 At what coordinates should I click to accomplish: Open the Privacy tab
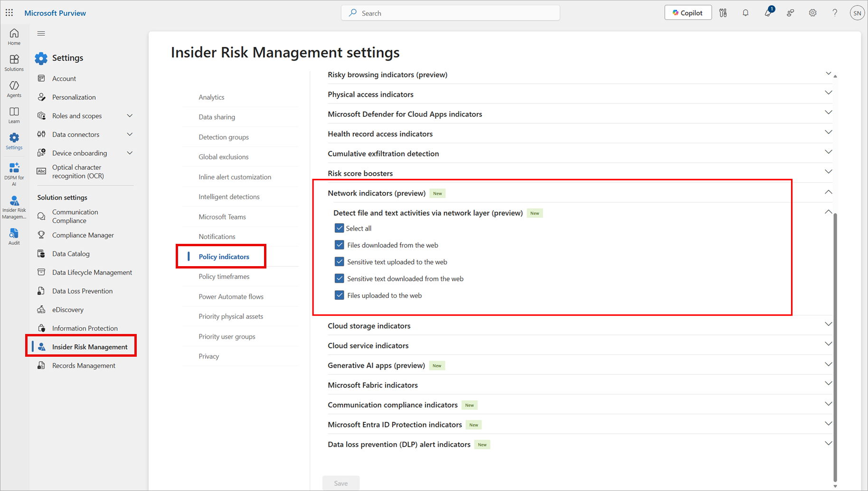[x=209, y=356]
